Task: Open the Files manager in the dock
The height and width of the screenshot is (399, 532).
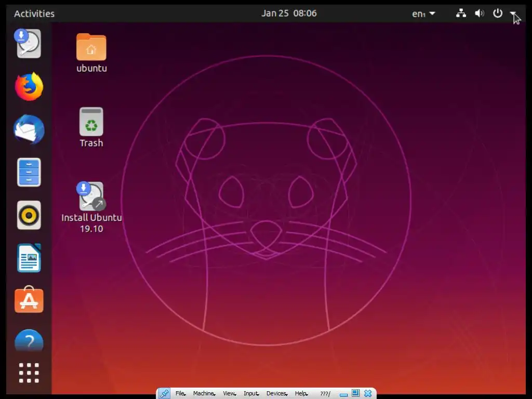Action: pos(29,172)
